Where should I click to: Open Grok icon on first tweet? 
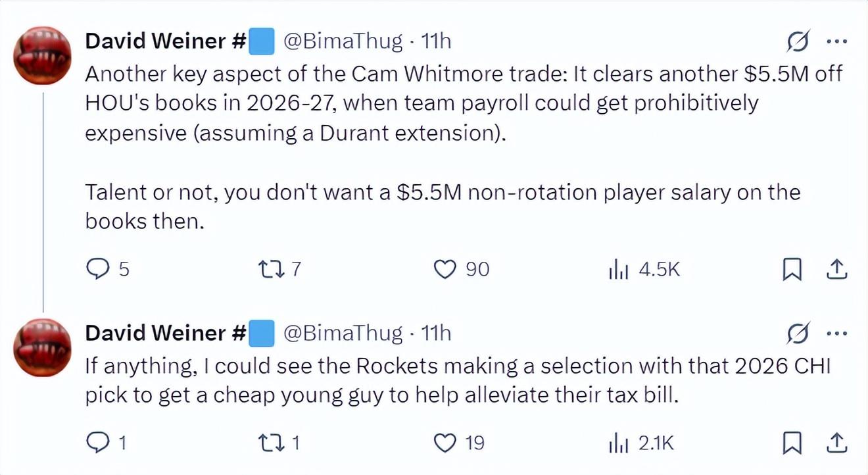pos(799,43)
